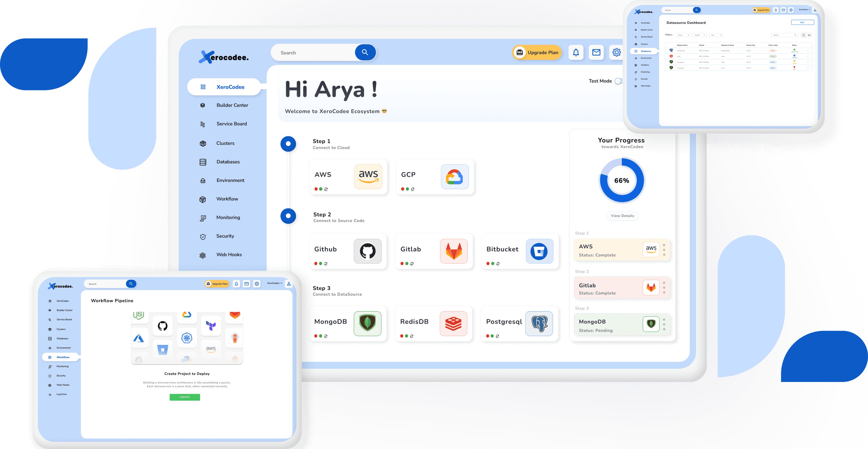
Task: Click the Red colour label on postgresql row
Action: (773, 51)
